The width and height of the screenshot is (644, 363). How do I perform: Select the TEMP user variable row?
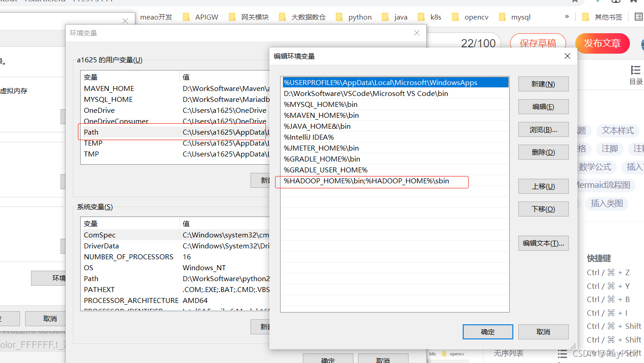175,143
